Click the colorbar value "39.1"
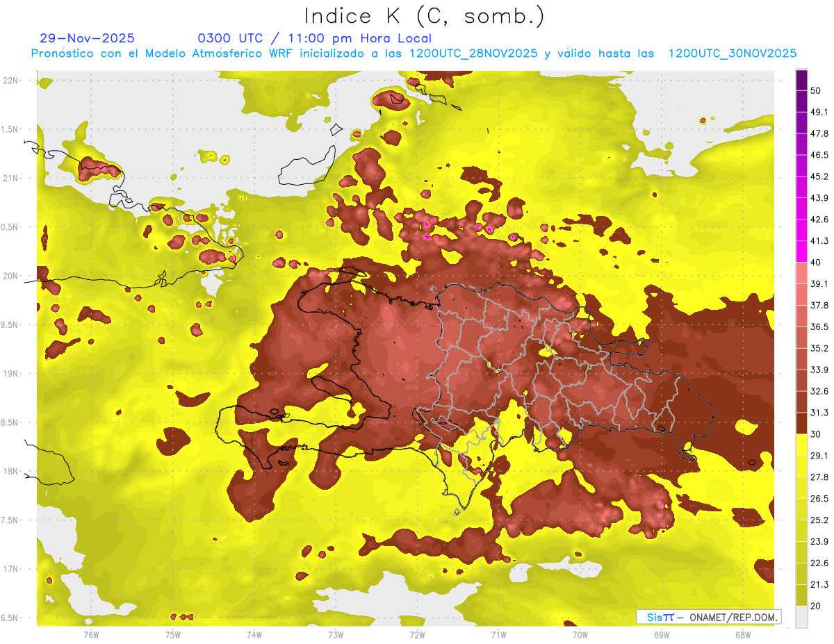The height and width of the screenshot is (644, 834). (x=819, y=283)
